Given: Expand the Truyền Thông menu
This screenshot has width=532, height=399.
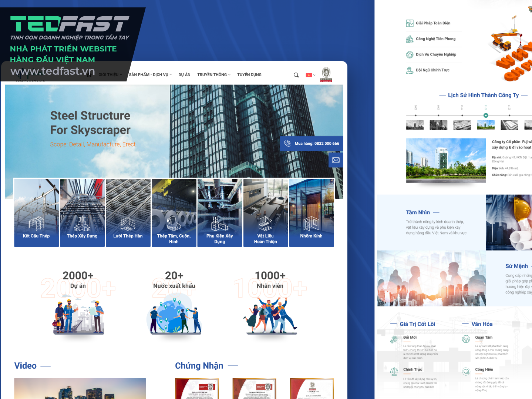Looking at the screenshot, I should coord(214,75).
